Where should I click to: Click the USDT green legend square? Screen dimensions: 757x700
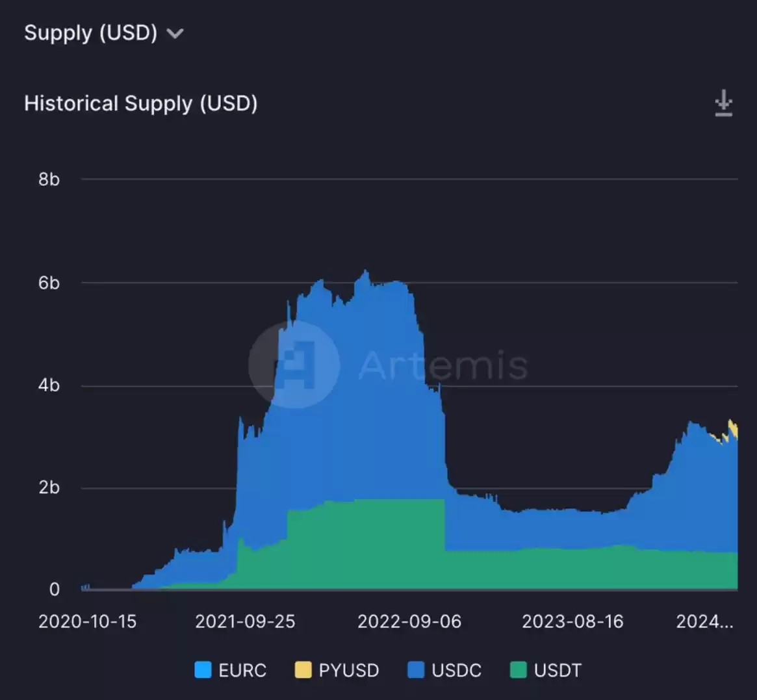(x=518, y=670)
